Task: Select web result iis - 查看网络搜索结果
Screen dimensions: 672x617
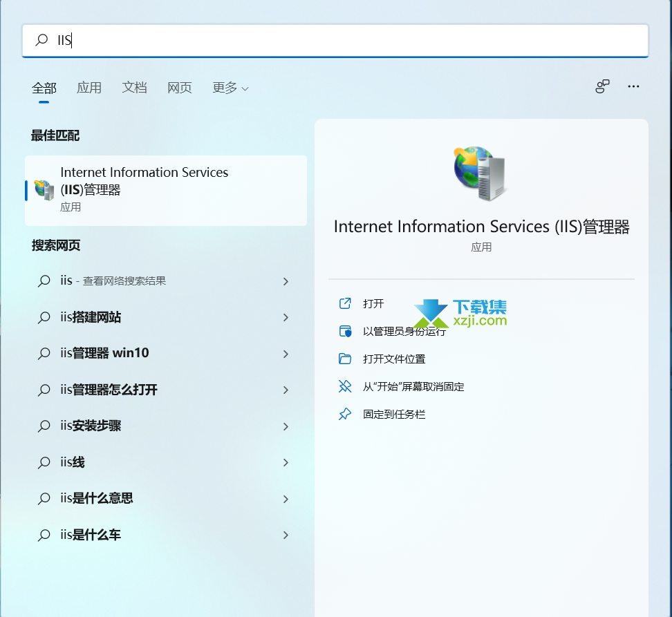Action: (x=166, y=281)
